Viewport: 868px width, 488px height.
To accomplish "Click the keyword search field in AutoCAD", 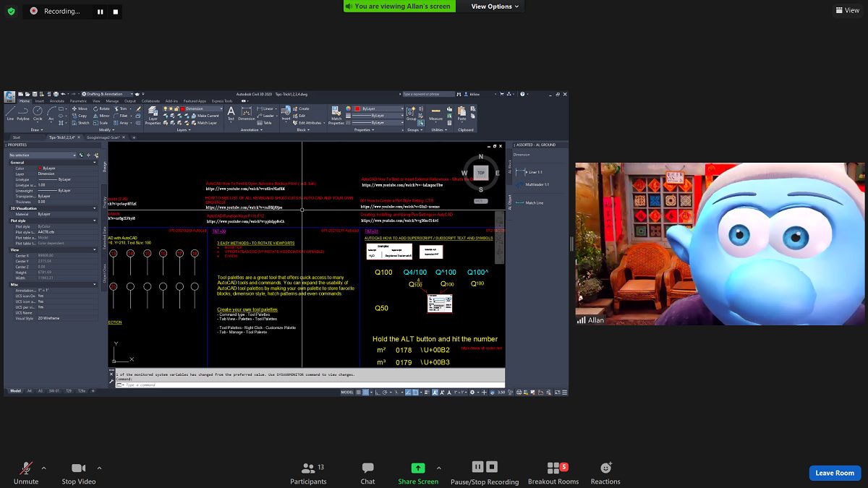I will coord(429,94).
